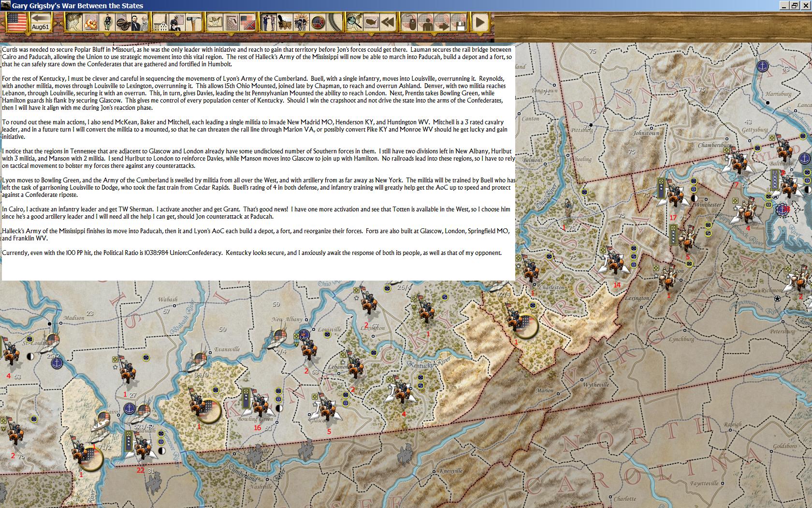Click the anchor marker near St. Louis

(57, 363)
